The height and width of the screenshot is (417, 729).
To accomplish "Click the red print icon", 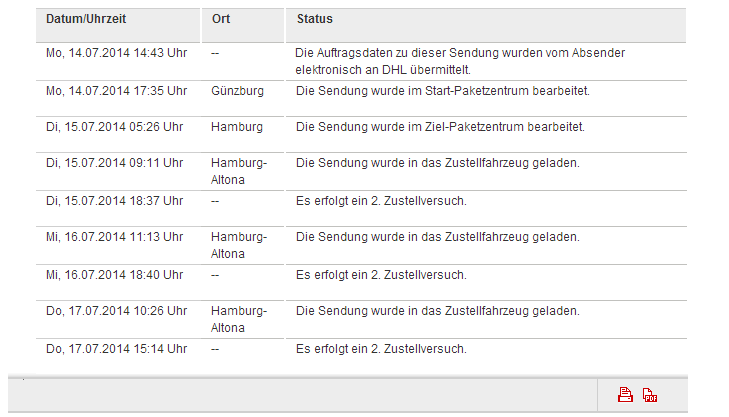I will 625,395.
